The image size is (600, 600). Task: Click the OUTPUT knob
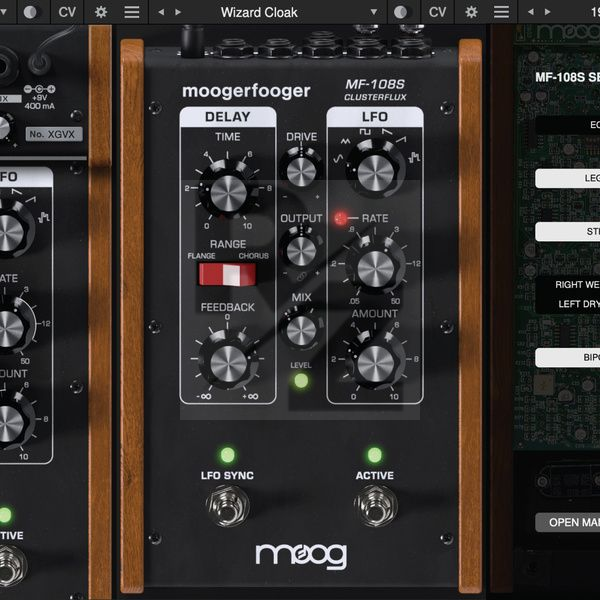[x=301, y=251]
